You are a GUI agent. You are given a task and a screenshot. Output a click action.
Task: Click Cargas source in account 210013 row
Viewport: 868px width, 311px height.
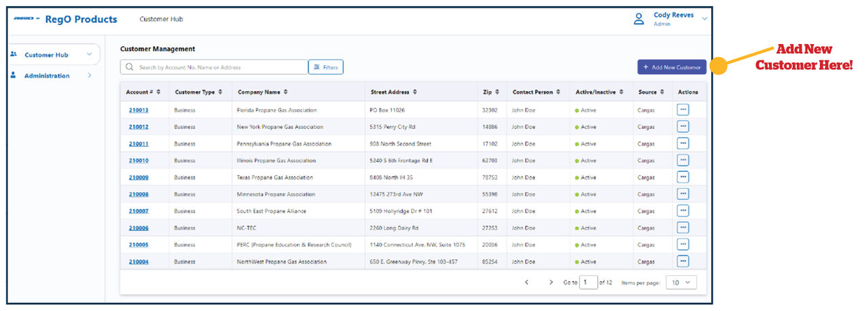(x=646, y=110)
